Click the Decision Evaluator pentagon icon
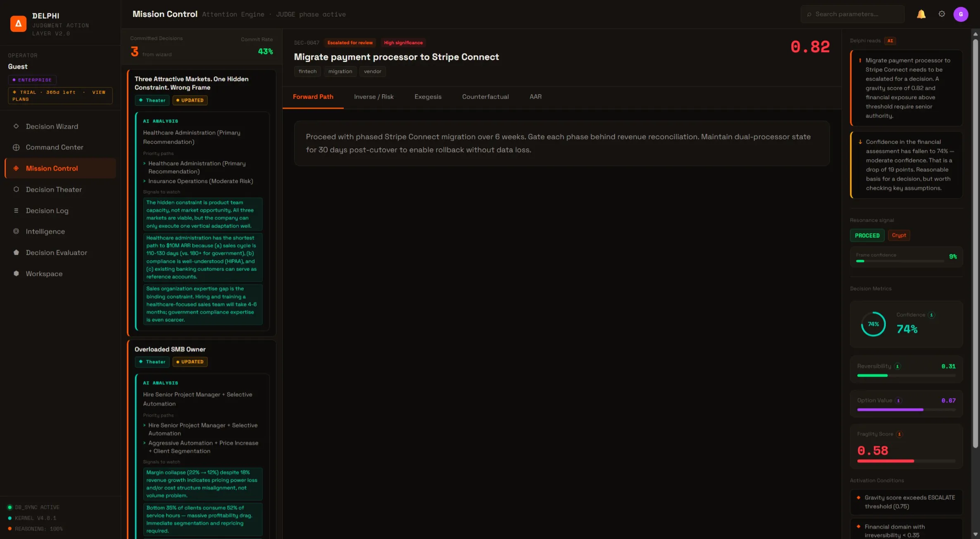 click(x=16, y=252)
